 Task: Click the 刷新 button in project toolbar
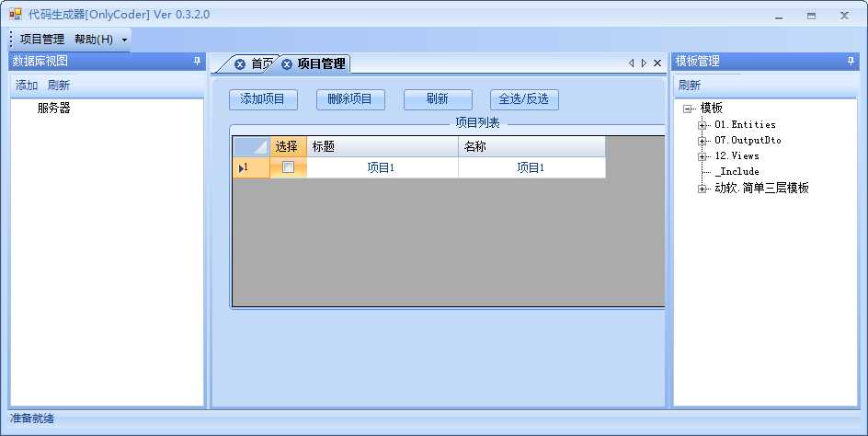(x=438, y=99)
